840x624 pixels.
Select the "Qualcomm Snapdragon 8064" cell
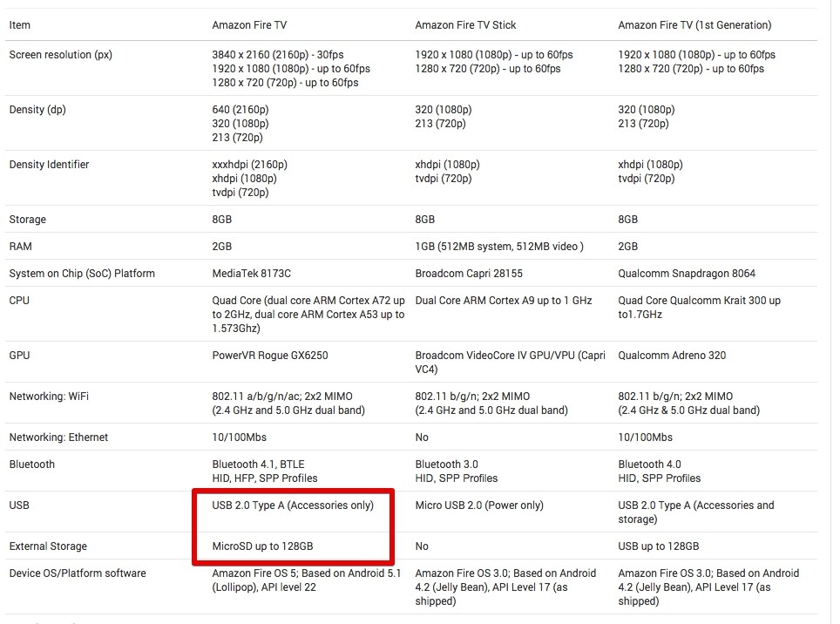[687, 274]
